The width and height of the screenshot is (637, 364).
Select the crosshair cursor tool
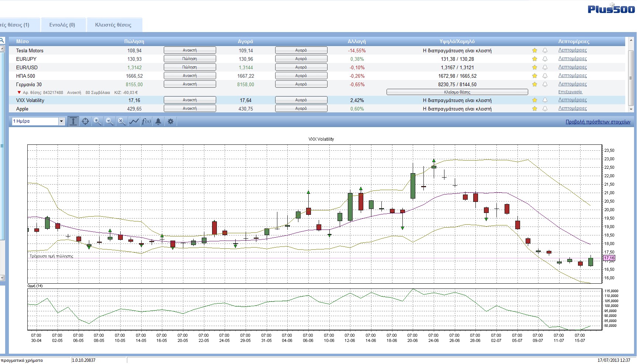pos(85,121)
